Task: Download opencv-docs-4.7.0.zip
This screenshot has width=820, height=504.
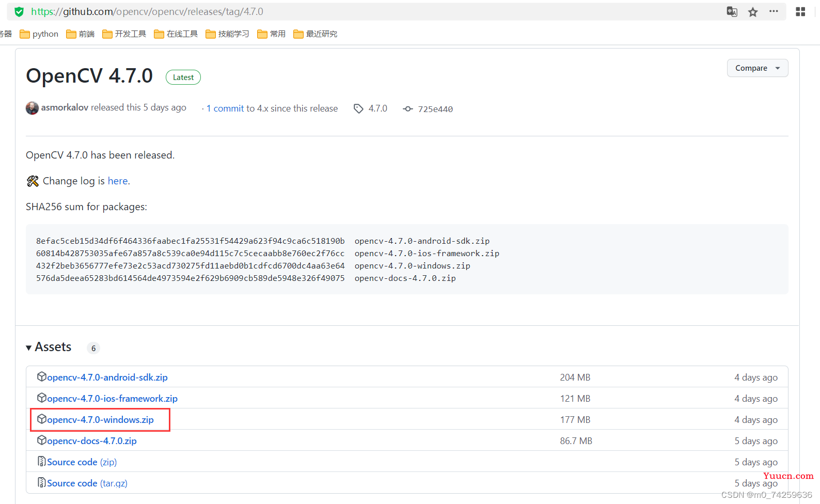Action: pyautogui.click(x=92, y=441)
